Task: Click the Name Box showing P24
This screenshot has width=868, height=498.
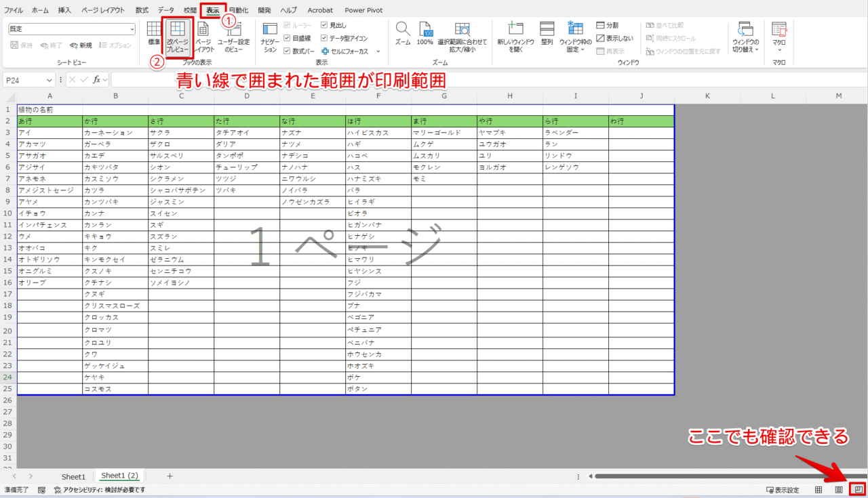Action: click(27, 80)
